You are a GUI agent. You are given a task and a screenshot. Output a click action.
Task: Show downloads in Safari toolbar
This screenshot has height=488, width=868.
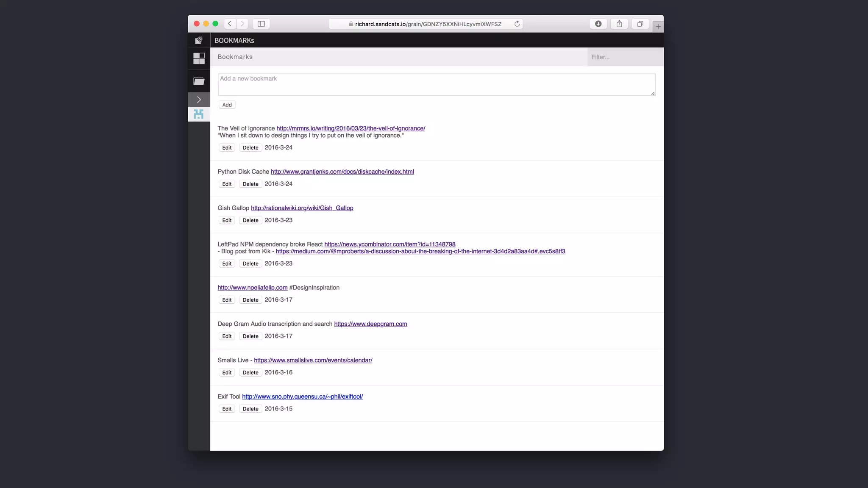(598, 24)
